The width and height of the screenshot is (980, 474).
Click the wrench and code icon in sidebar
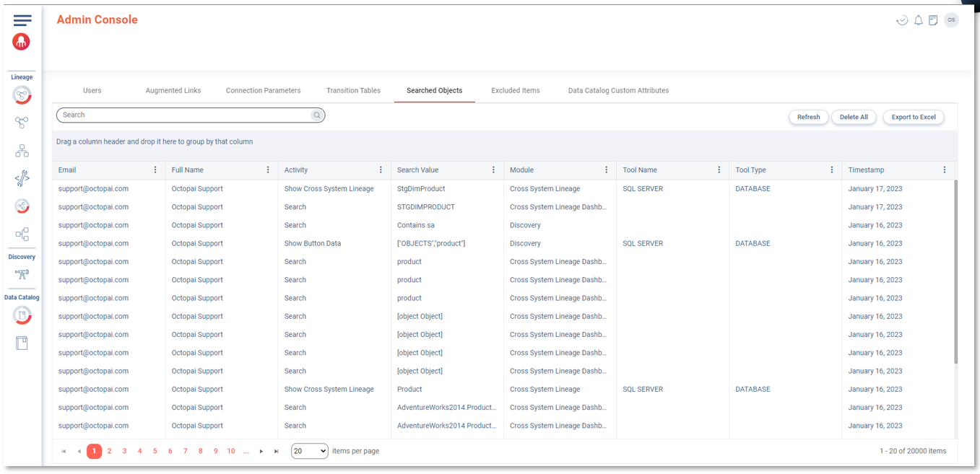coord(22,178)
